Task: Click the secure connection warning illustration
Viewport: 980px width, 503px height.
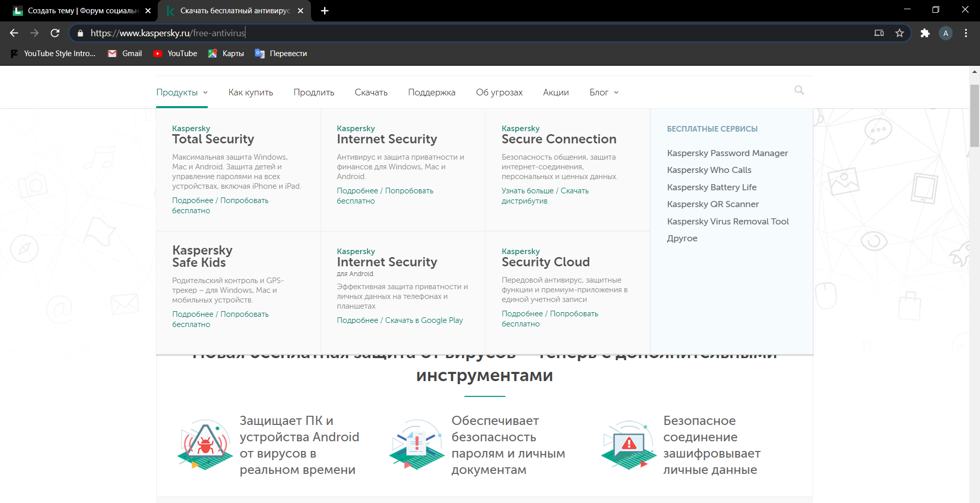Action: [629, 444]
